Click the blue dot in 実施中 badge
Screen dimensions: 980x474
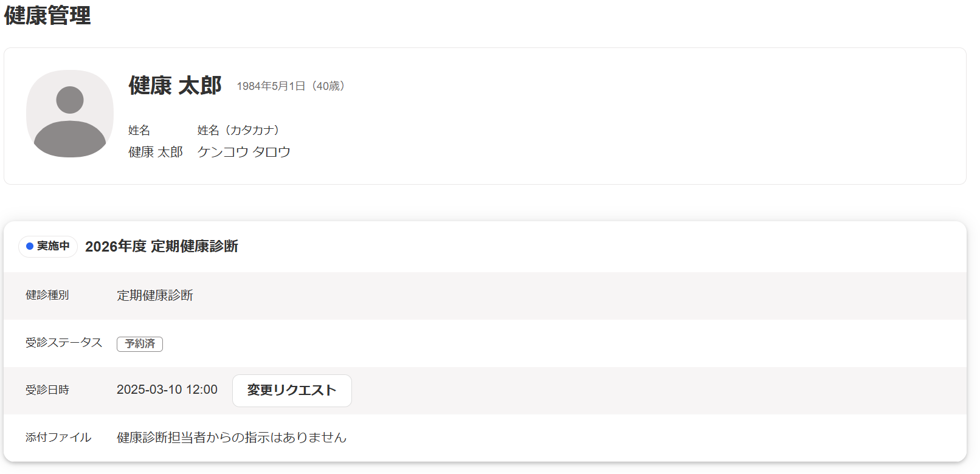coord(30,246)
